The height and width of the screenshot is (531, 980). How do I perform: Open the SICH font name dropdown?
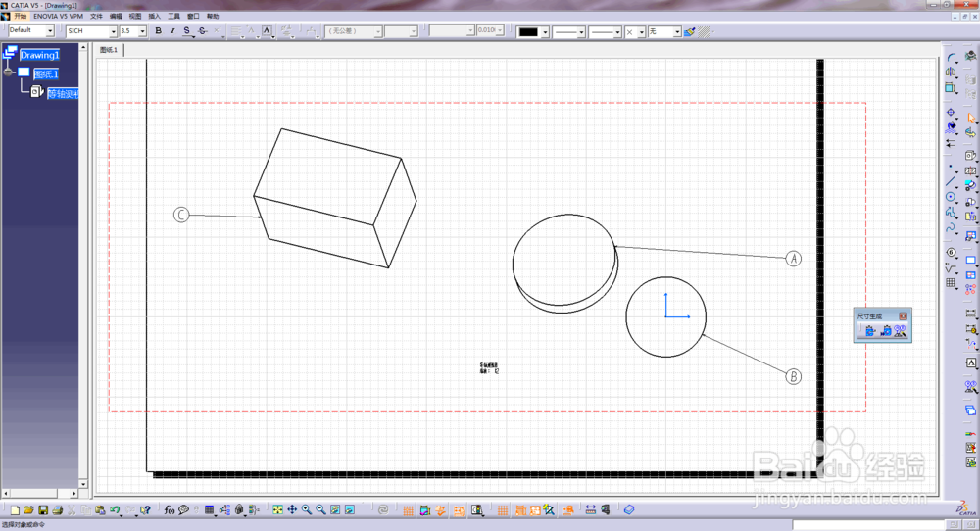113,31
